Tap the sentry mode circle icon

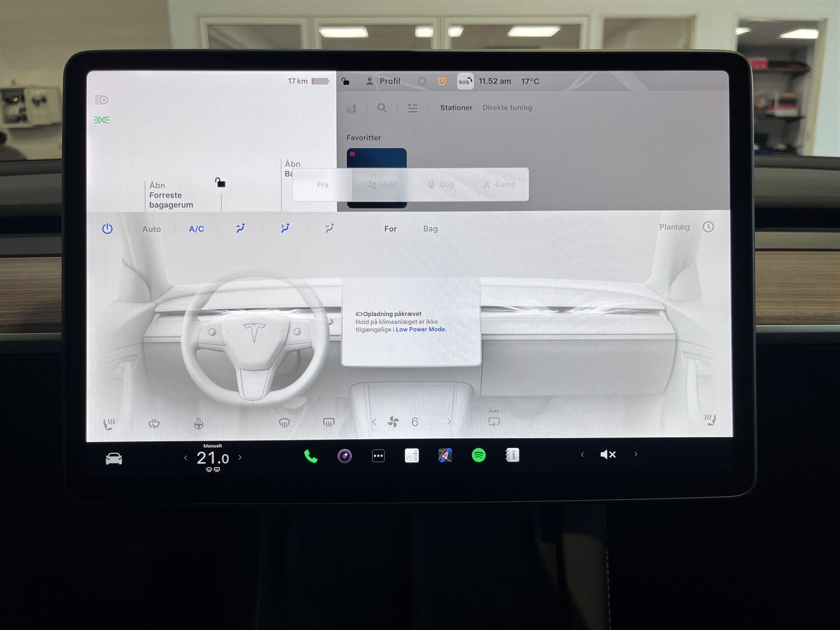(x=422, y=81)
